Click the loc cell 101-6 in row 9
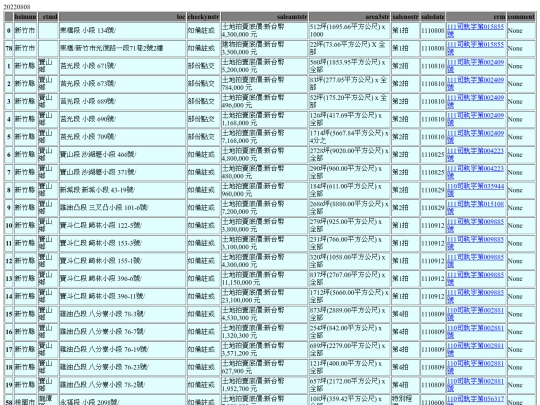The height and width of the screenshot is (405, 540). click(122, 208)
